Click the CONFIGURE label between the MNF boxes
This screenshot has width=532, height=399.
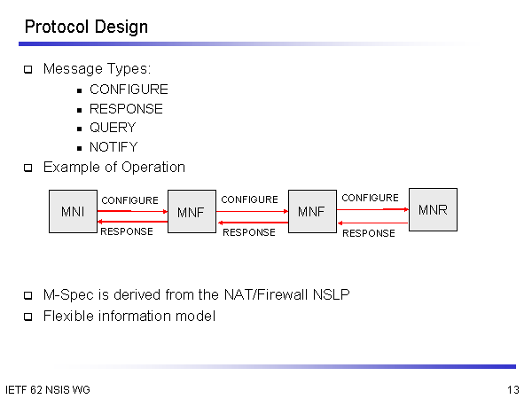click(x=249, y=200)
